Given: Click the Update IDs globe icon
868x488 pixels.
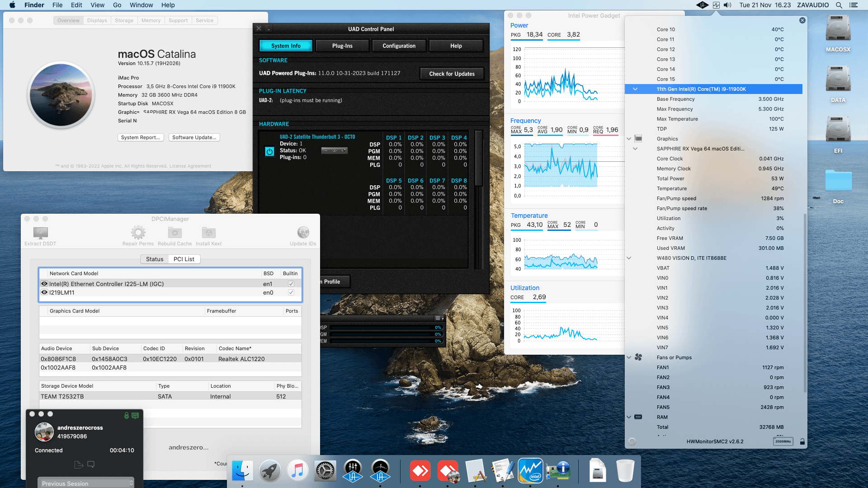Looking at the screenshot, I should coord(303,232).
